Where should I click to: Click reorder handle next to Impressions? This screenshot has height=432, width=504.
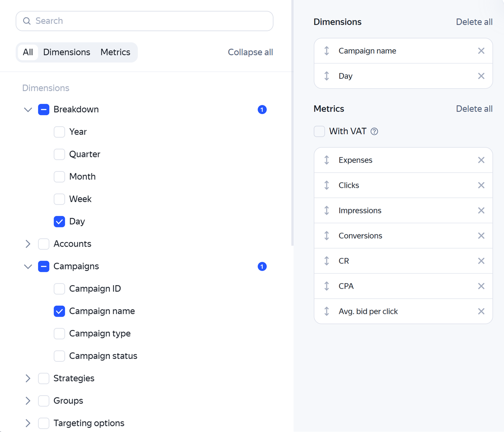tap(327, 210)
